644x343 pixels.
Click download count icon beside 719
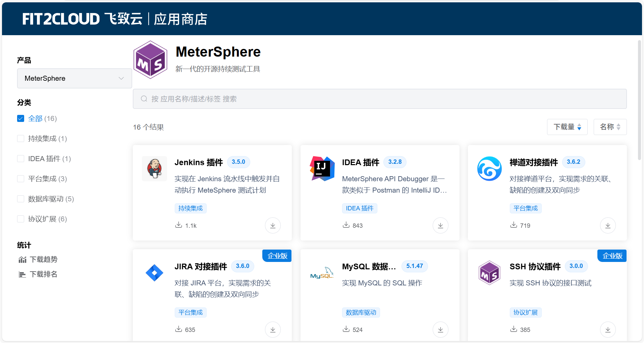pyautogui.click(x=514, y=225)
